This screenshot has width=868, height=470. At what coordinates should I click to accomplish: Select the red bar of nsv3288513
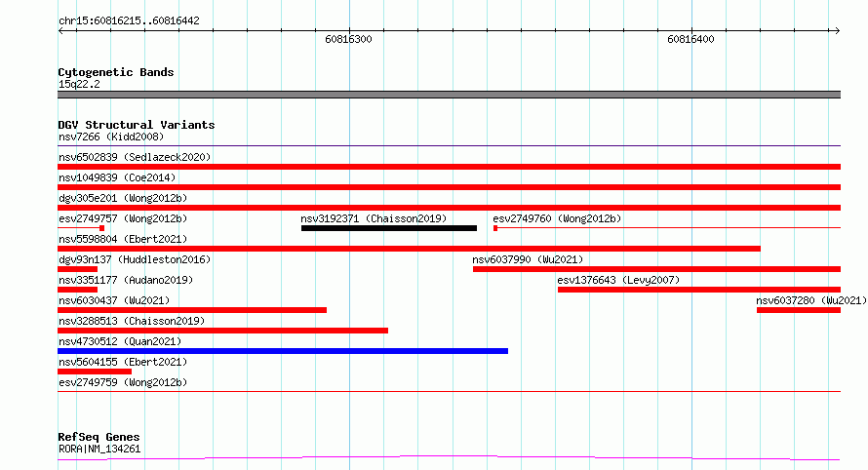point(222,331)
